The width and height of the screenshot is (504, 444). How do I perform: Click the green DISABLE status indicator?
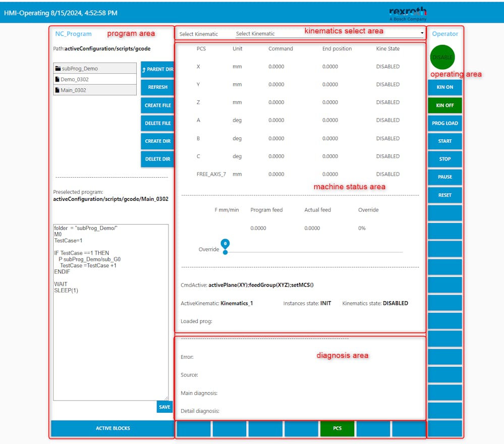[x=442, y=57]
